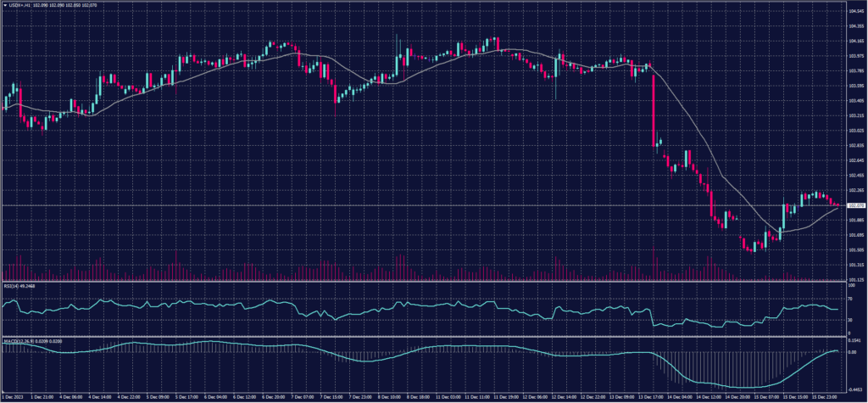Screen dimensions: 868x403
Task: Click the 104.345 level on the price scale
Action: (x=855, y=11)
